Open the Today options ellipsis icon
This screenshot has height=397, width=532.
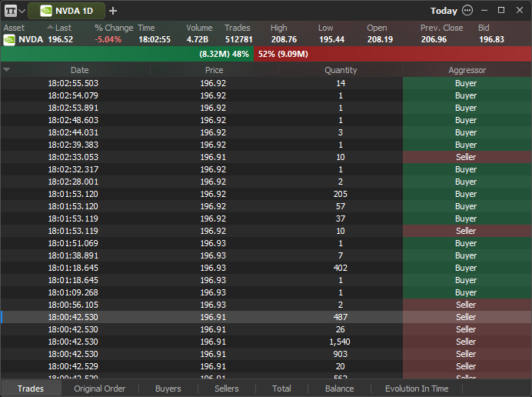click(x=467, y=11)
